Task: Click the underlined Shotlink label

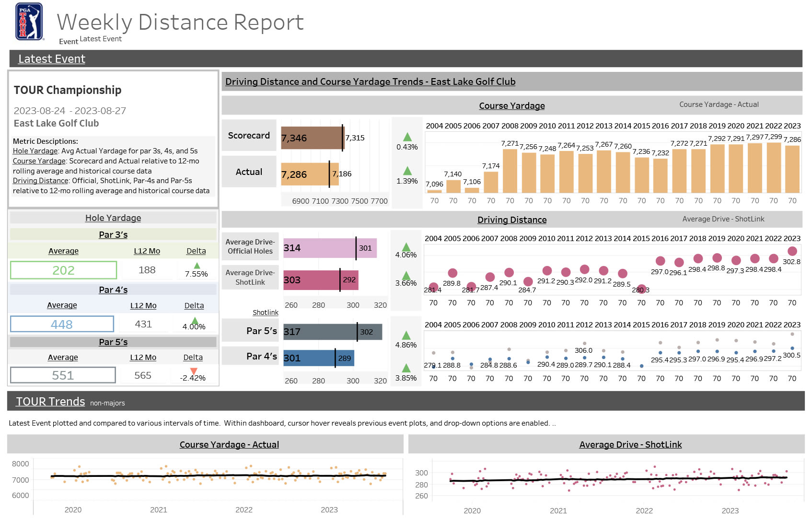Action: (x=266, y=312)
